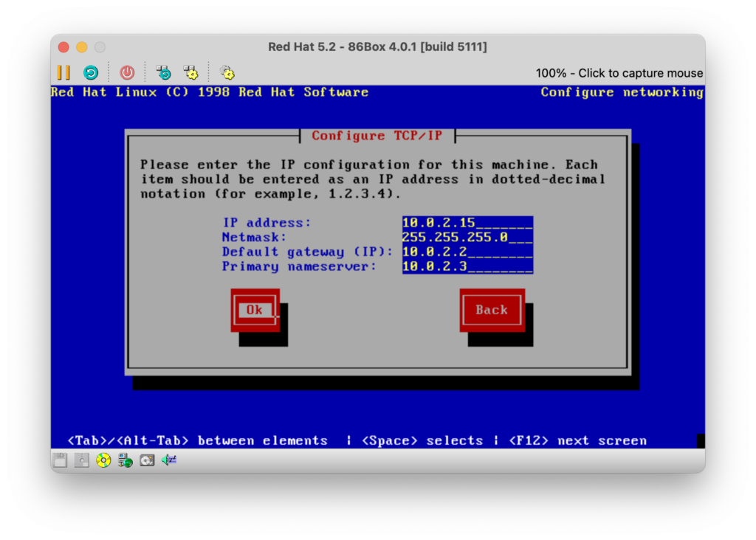The height and width of the screenshot is (540, 756).
Task: Click the Primary nameserver field showing 10.0.2.3
Action: point(467,266)
